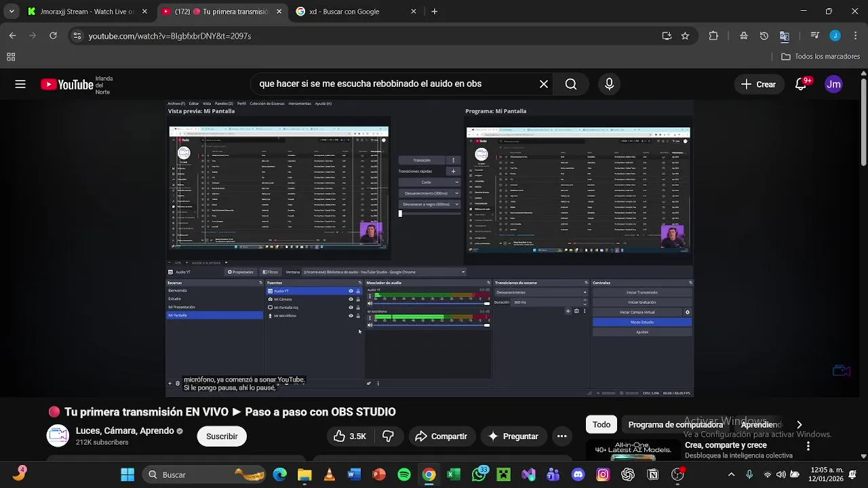Bookmark this page with the star

pyautogui.click(x=685, y=36)
